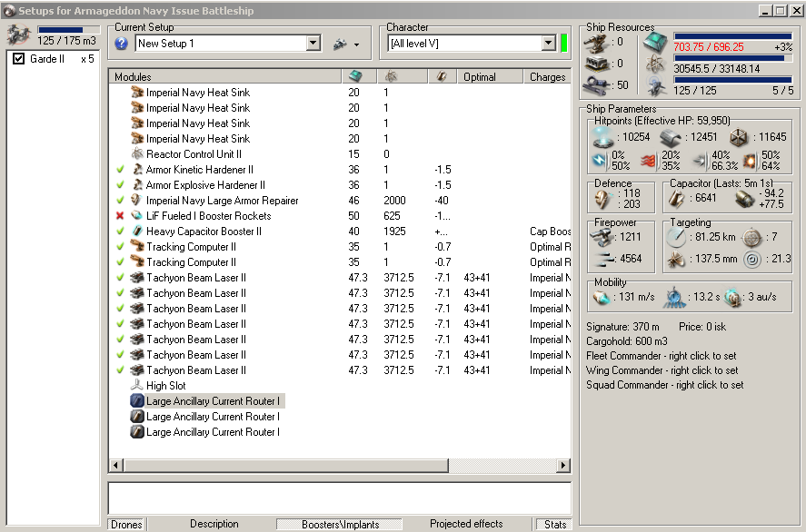The height and width of the screenshot is (532, 806).
Task: Click the explosive resistance icon
Action: [750, 161]
